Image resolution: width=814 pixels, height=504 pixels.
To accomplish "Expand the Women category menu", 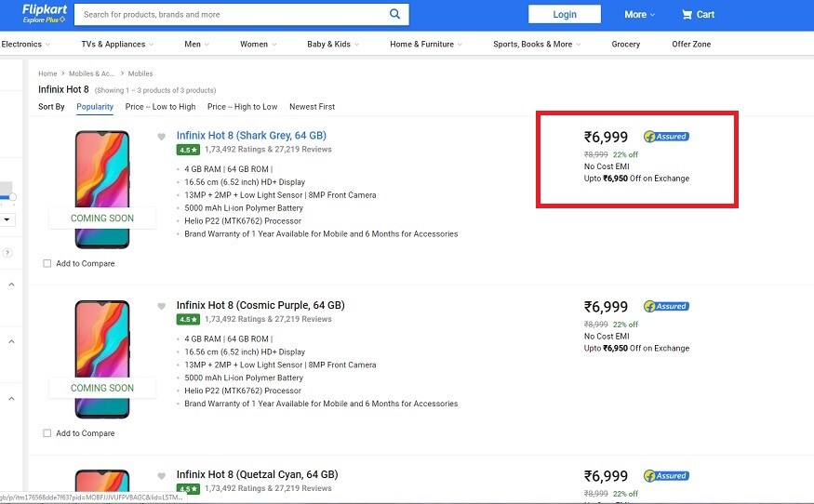I will click(x=258, y=44).
